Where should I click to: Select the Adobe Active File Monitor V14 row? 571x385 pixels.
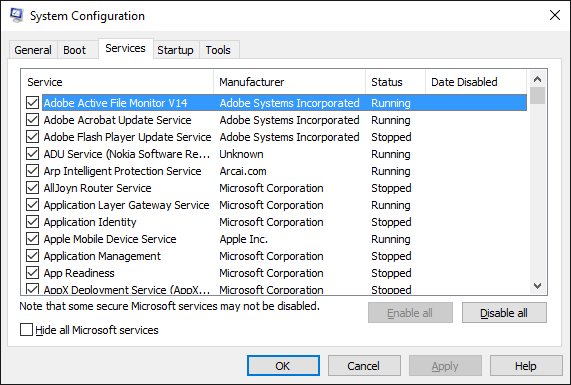pos(284,103)
